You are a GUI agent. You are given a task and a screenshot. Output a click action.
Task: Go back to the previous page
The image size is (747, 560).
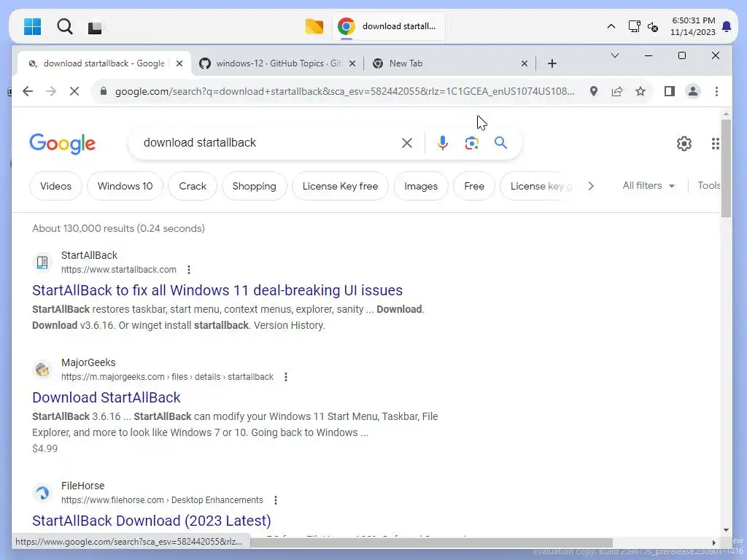(x=28, y=91)
